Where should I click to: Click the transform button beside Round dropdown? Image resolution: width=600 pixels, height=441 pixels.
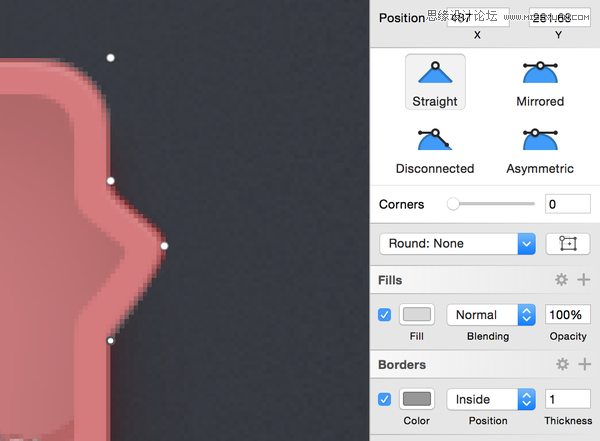[x=568, y=243]
